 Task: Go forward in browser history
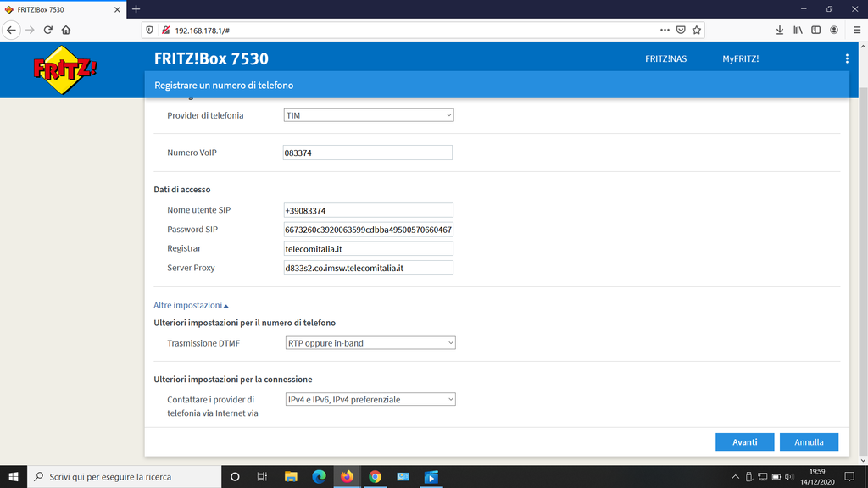point(30,30)
